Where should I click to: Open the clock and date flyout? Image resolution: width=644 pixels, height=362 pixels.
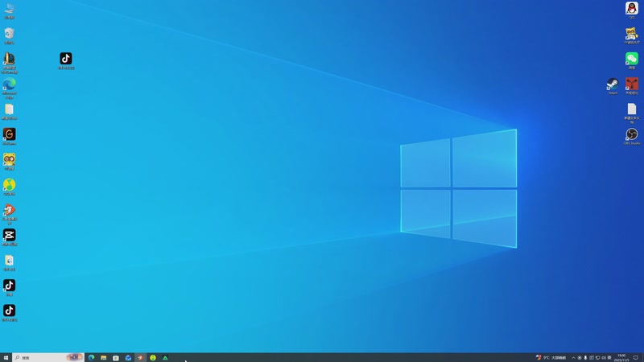pyautogui.click(x=621, y=357)
